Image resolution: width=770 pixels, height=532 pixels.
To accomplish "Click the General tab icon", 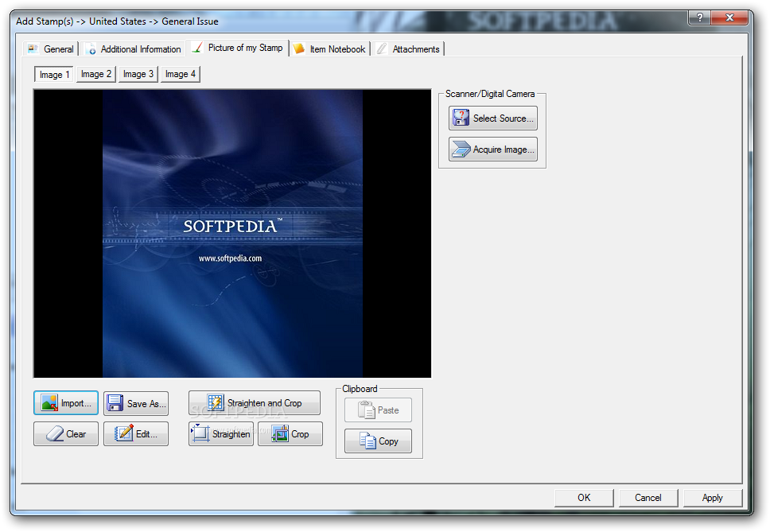I will pyautogui.click(x=33, y=49).
